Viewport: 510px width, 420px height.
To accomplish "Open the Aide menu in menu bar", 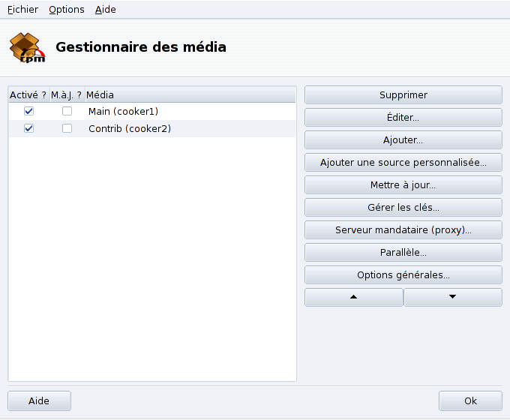I will [x=106, y=10].
